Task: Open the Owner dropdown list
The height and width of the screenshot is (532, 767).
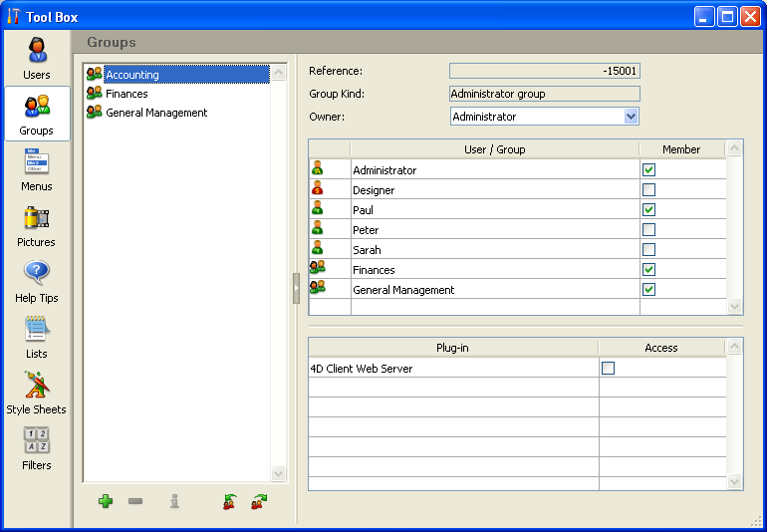Action: [631, 117]
